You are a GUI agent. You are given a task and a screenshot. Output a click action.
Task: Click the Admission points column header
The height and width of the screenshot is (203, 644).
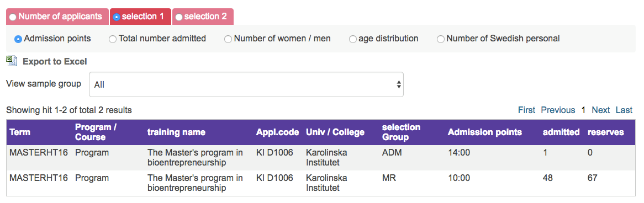pyautogui.click(x=484, y=132)
